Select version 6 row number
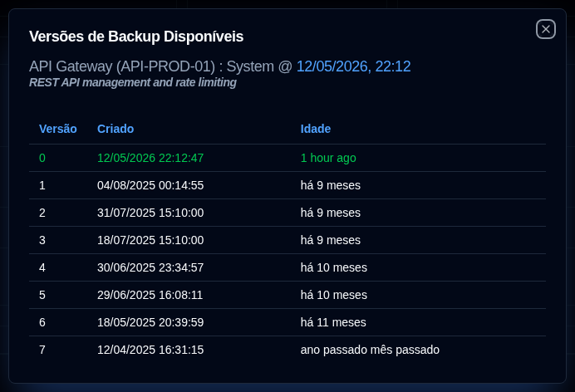Image resolution: width=575 pixels, height=392 pixels. pyautogui.click(x=42, y=323)
